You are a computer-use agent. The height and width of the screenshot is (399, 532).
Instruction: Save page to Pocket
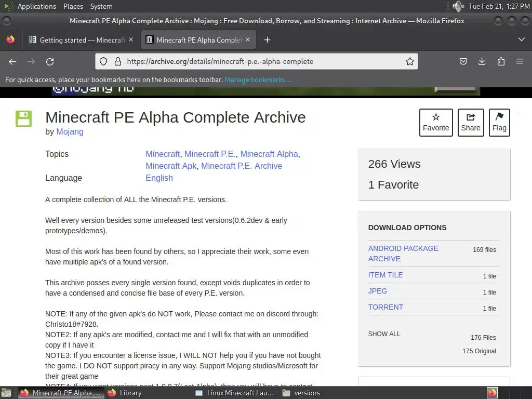pos(463,61)
